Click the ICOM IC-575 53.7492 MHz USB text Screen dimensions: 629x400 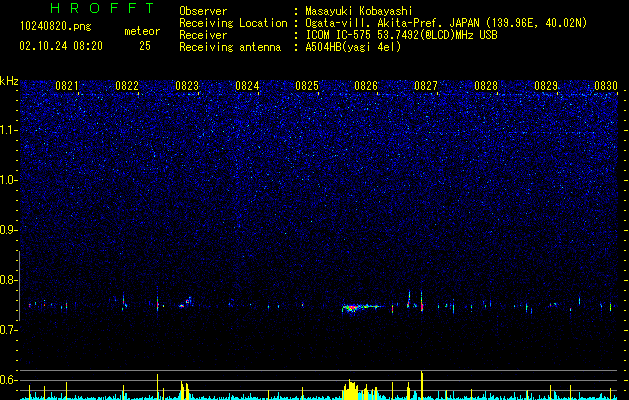click(x=401, y=35)
